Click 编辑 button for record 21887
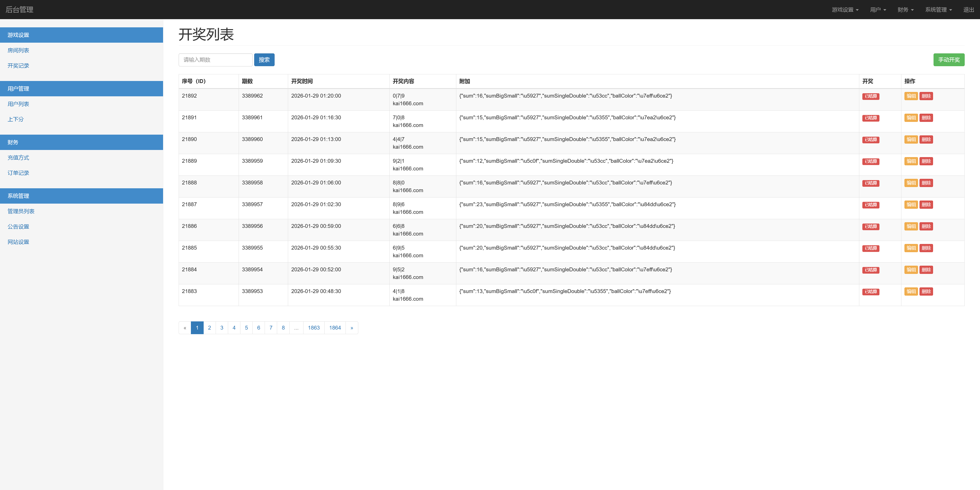 pyautogui.click(x=911, y=204)
